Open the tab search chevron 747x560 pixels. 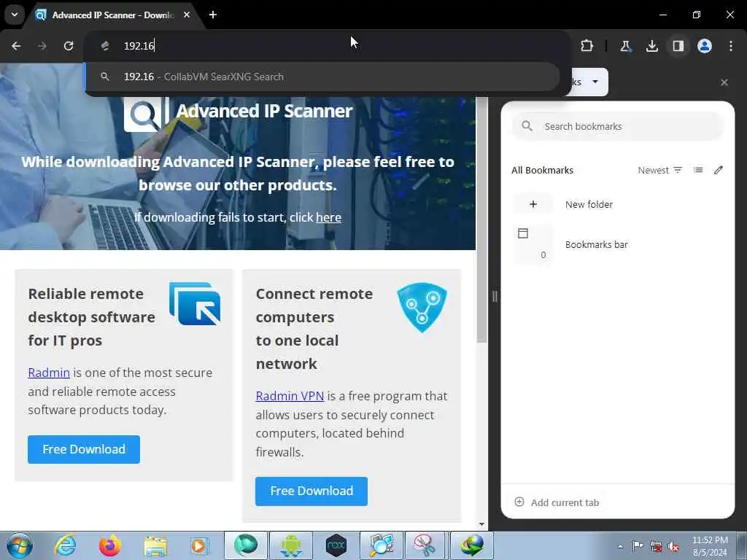15,15
